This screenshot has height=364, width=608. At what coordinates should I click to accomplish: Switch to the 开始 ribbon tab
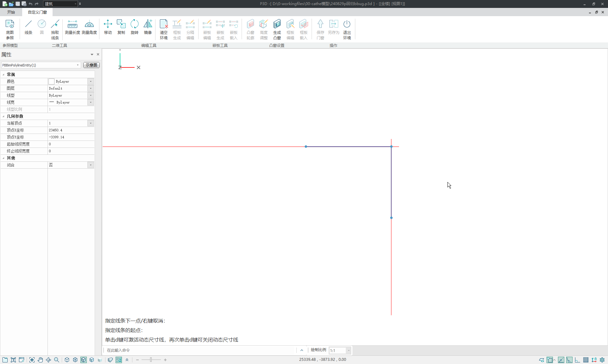11,12
